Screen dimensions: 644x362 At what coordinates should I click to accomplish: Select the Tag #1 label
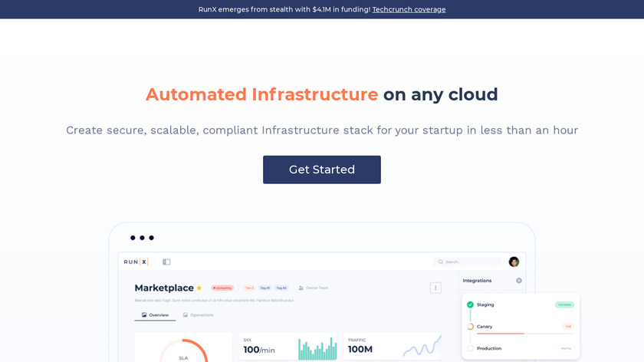coord(265,288)
